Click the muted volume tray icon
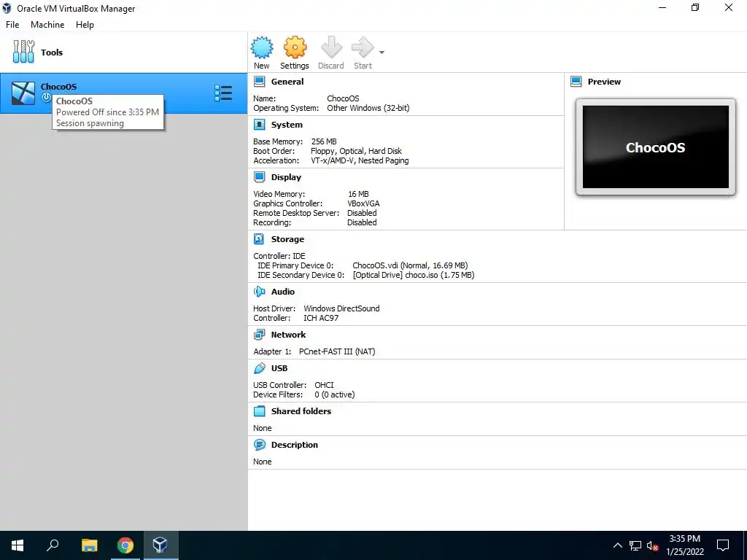The width and height of the screenshot is (747, 560). [652, 545]
